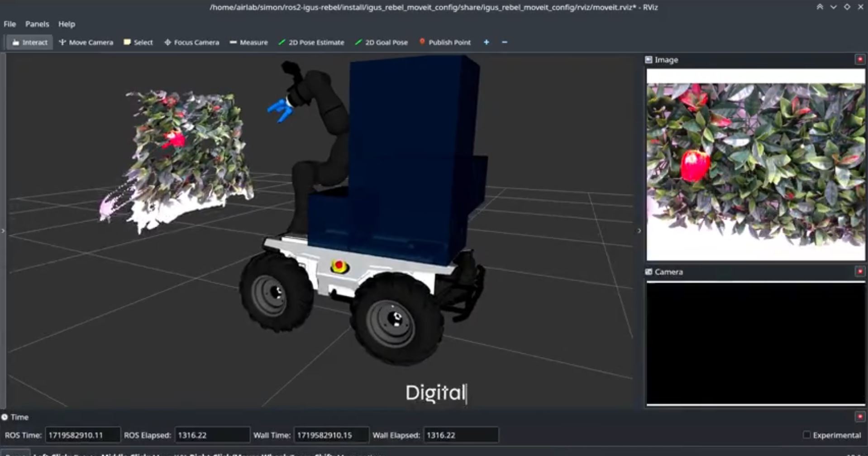Select the Interact tool
The height and width of the screenshot is (456, 868).
point(30,43)
